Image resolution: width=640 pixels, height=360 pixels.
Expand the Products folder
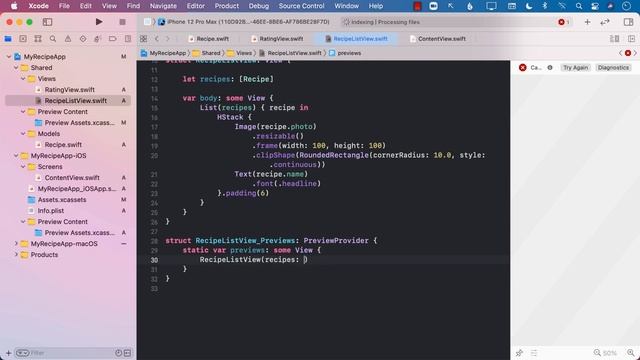[x=16, y=255]
